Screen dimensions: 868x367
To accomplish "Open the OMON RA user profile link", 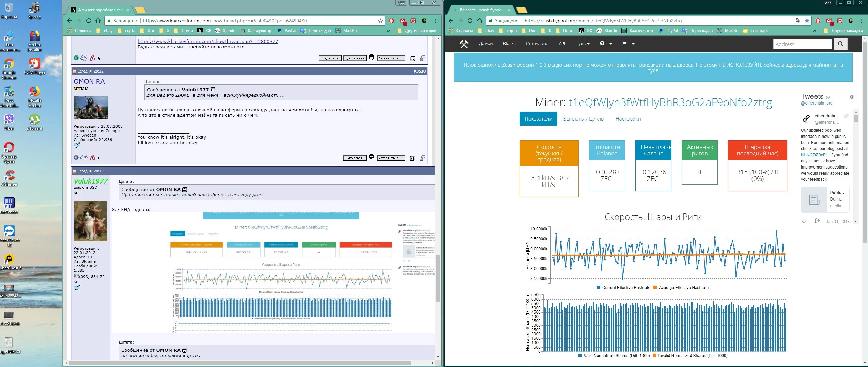I will [89, 81].
